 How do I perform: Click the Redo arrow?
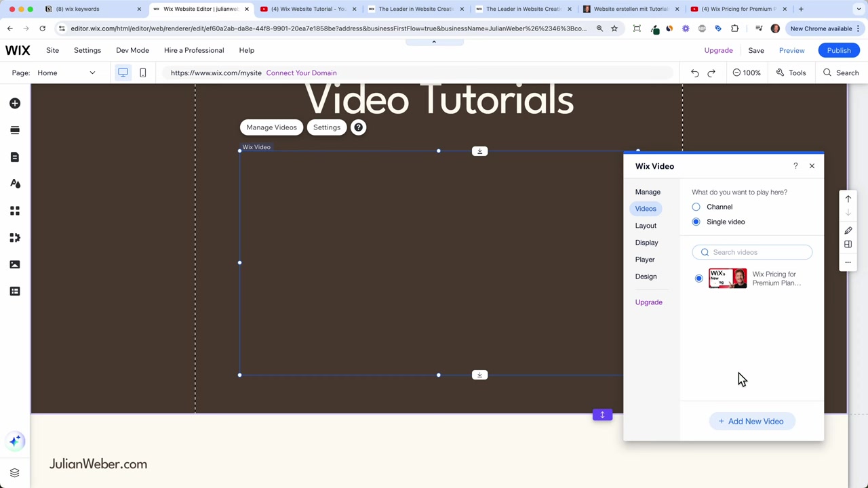click(711, 73)
